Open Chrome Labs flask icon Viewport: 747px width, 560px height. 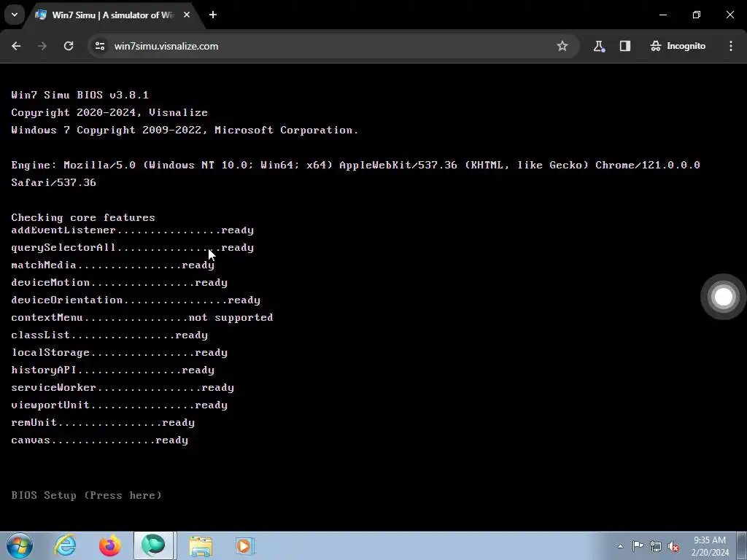point(599,46)
